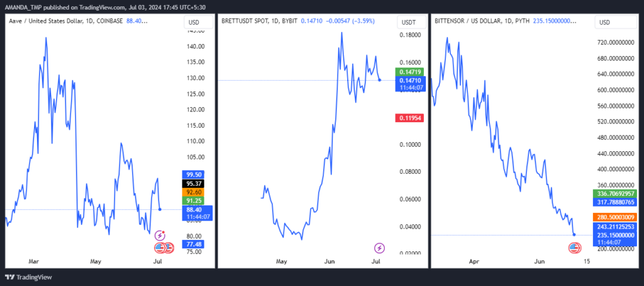This screenshot has height=286, width=644.
Task: Select the black 95.37 price tag
Action: click(x=193, y=183)
